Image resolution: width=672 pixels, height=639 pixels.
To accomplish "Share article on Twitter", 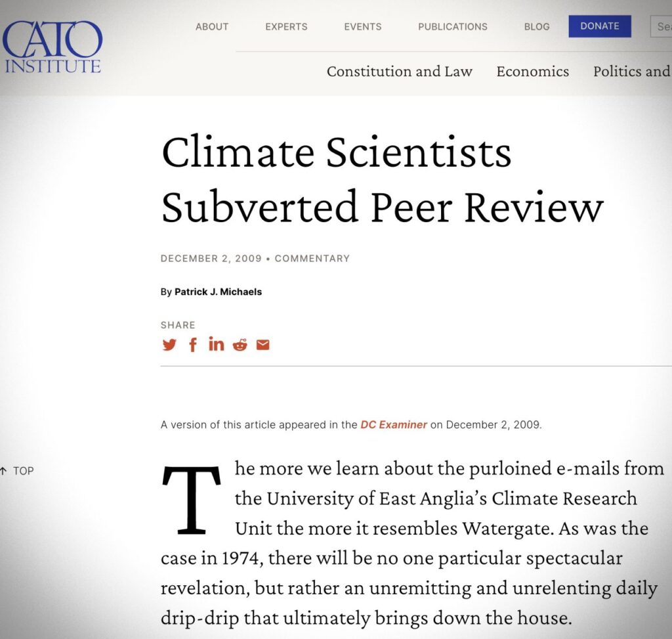I will 169,345.
